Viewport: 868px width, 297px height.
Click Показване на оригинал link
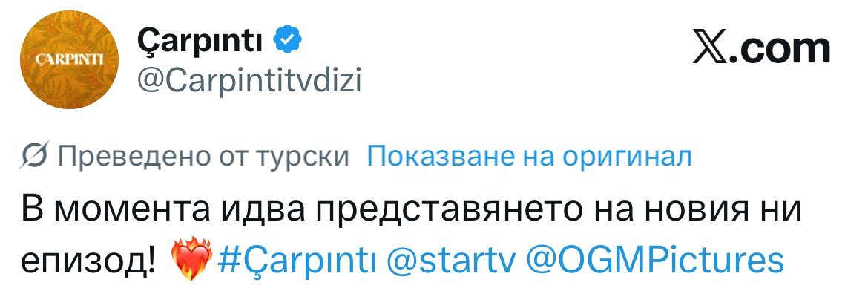[x=530, y=157]
